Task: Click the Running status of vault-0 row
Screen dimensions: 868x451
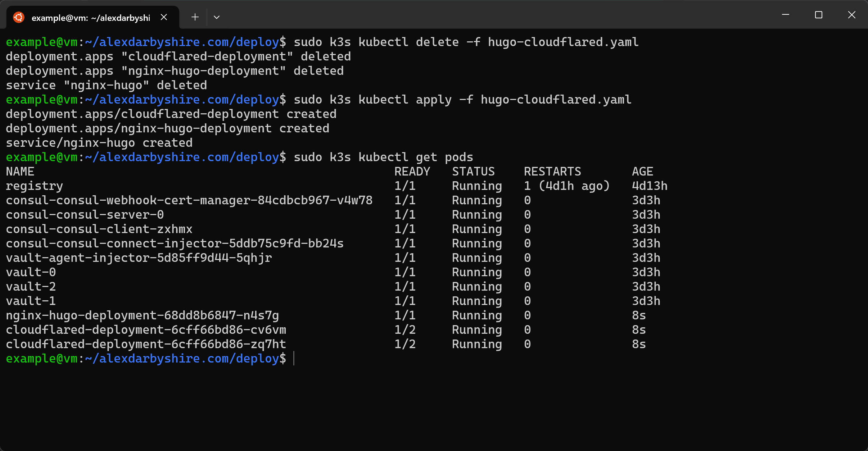Action: [x=477, y=272]
